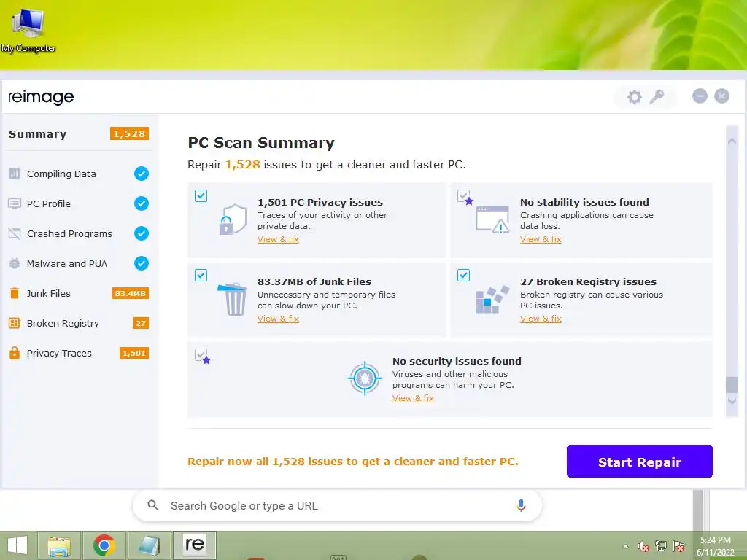Click the Compiling Data completed checkmark
This screenshot has width=747, height=560.
141,174
